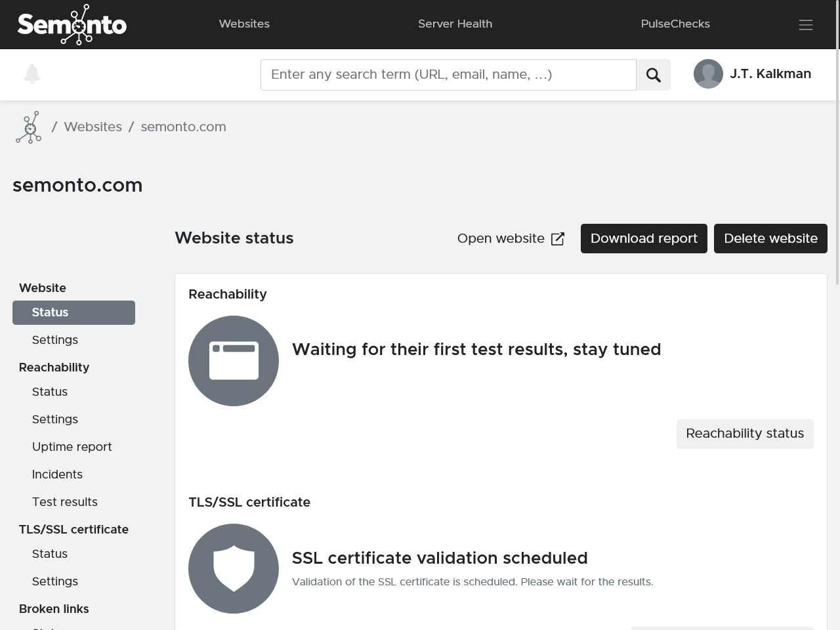Open Server Health in top navigation
This screenshot has width=840, height=630.
pos(455,24)
